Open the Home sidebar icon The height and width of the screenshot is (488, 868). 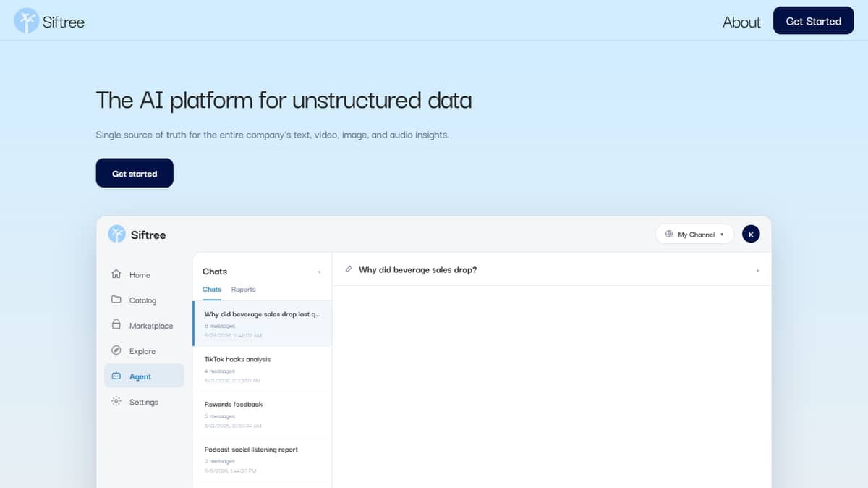[x=116, y=274]
